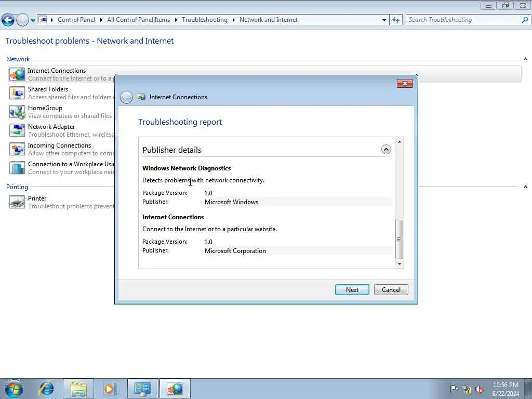532x399 pixels.
Task: Open Action Center flag tray icon
Action: tap(454, 389)
